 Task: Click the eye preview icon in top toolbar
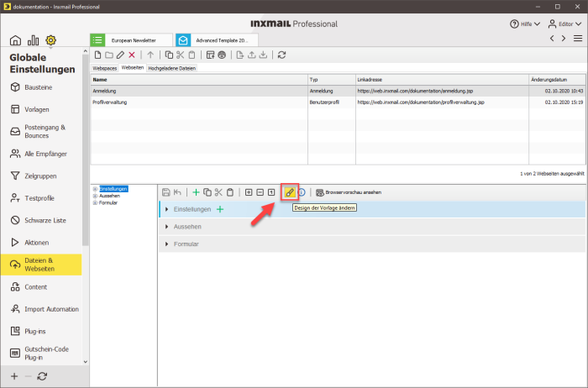222,55
